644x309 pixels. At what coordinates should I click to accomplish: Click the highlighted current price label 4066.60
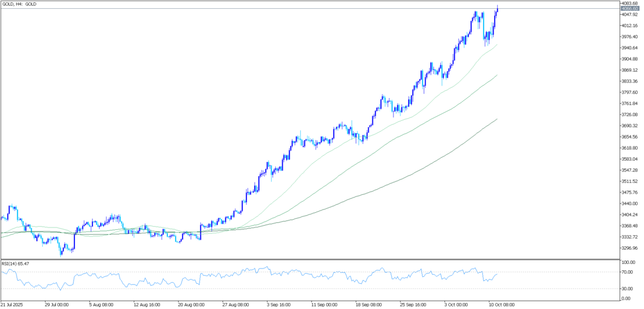[630, 9]
